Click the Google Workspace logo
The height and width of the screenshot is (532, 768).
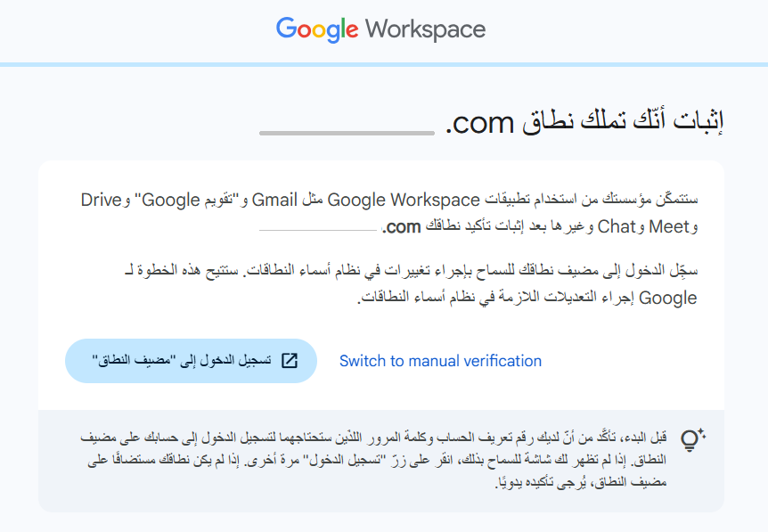[x=383, y=29]
